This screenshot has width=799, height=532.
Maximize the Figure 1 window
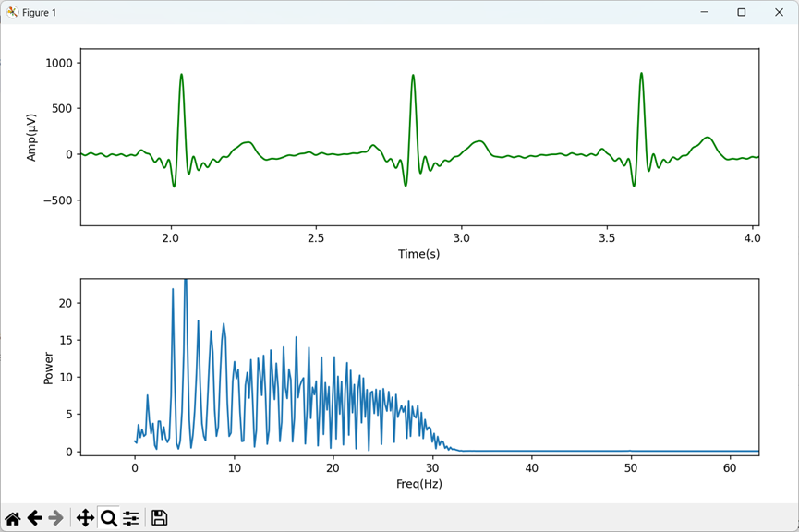point(742,12)
